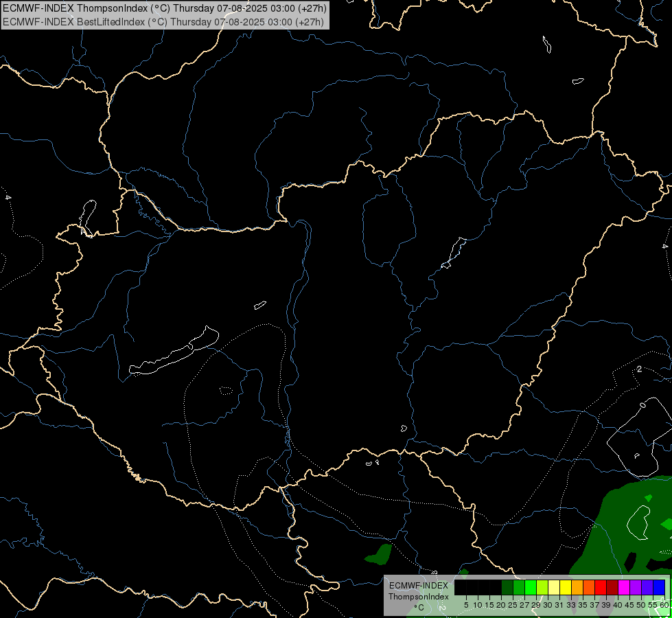Select the magenta 40–45 legend swatch
Screen dimensions: 672x618
tap(625, 587)
